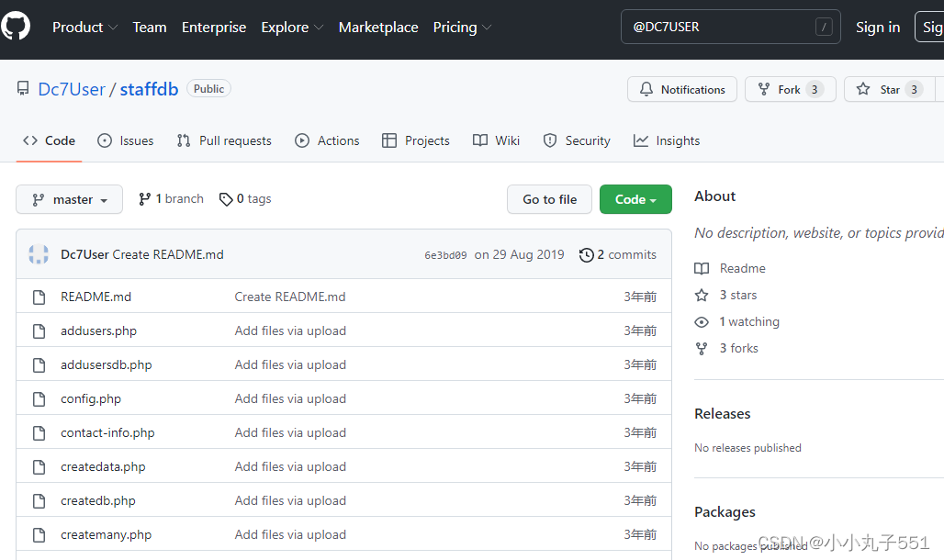
Task: Click the file icon next to README.md
Action: tap(39, 297)
